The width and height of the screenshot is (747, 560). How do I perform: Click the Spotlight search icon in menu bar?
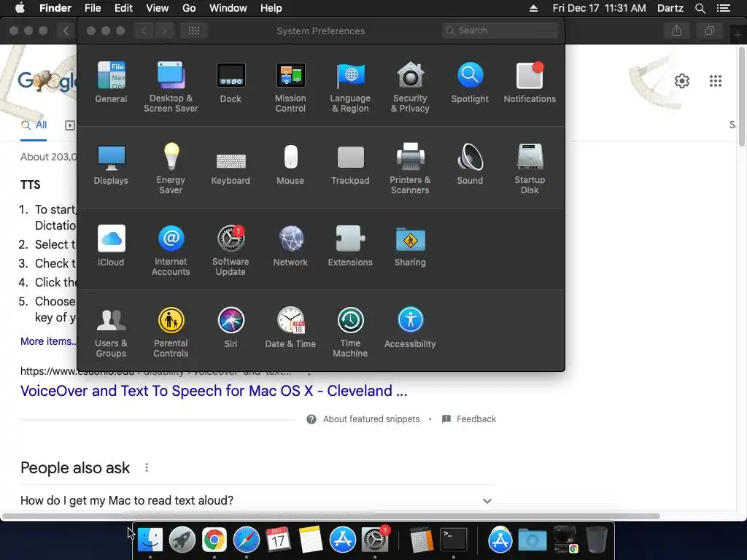point(700,8)
